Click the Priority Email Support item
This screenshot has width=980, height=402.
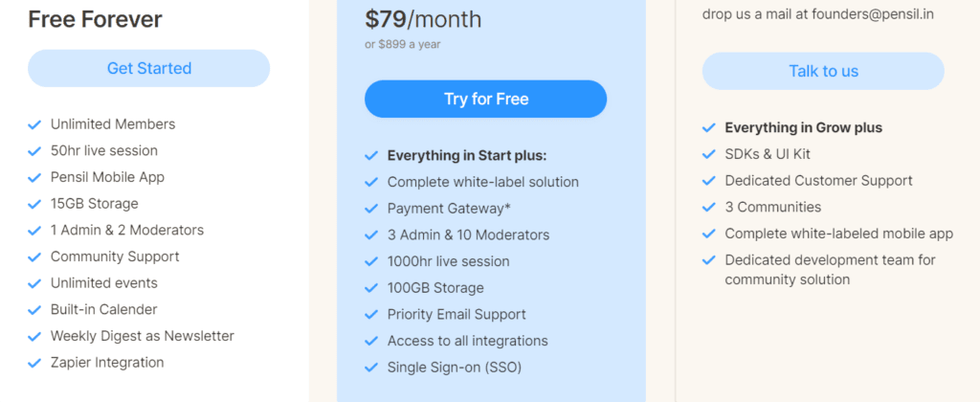[x=457, y=314]
